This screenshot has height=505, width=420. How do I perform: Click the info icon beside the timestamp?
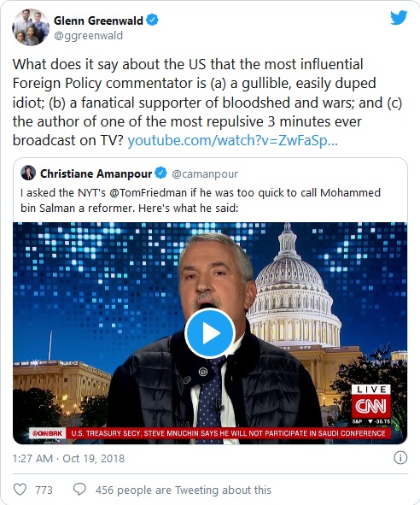pos(400,458)
